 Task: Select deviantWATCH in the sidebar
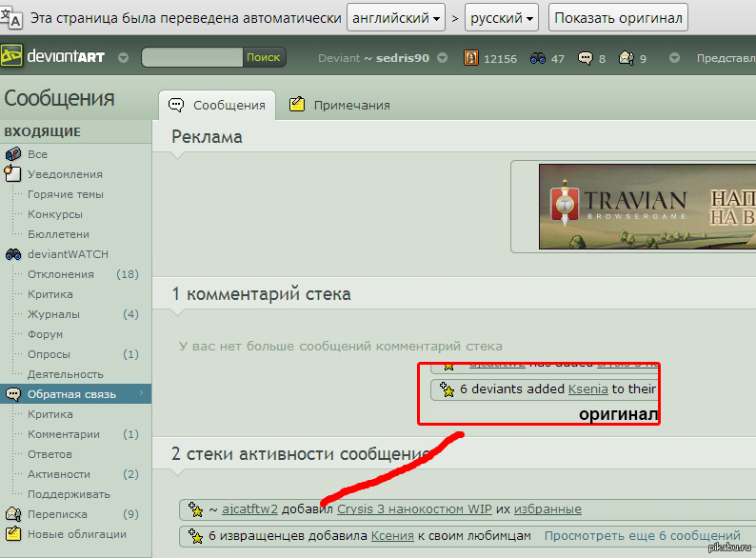click(x=68, y=254)
